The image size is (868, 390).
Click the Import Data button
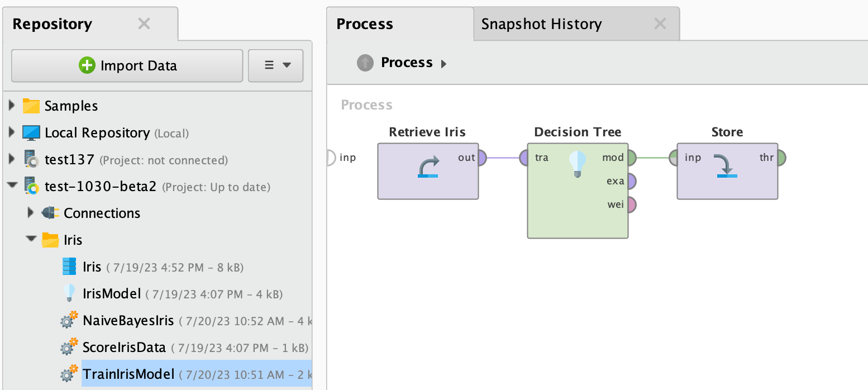click(x=127, y=65)
